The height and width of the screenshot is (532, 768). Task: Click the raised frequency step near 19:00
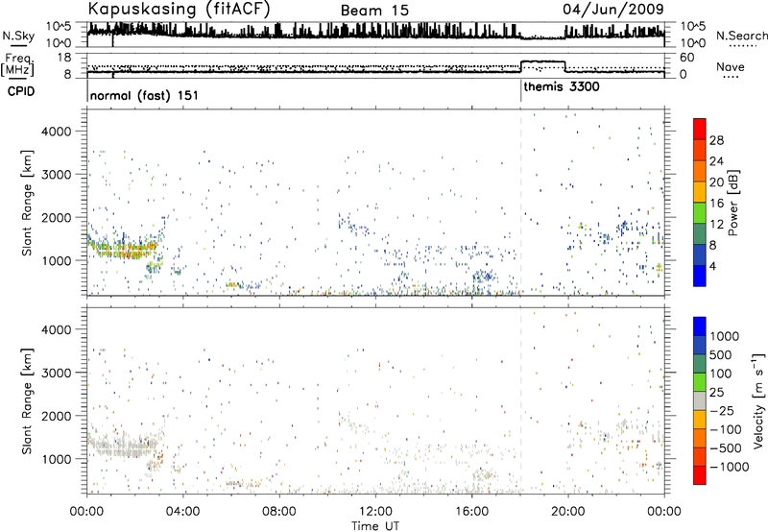(x=542, y=61)
